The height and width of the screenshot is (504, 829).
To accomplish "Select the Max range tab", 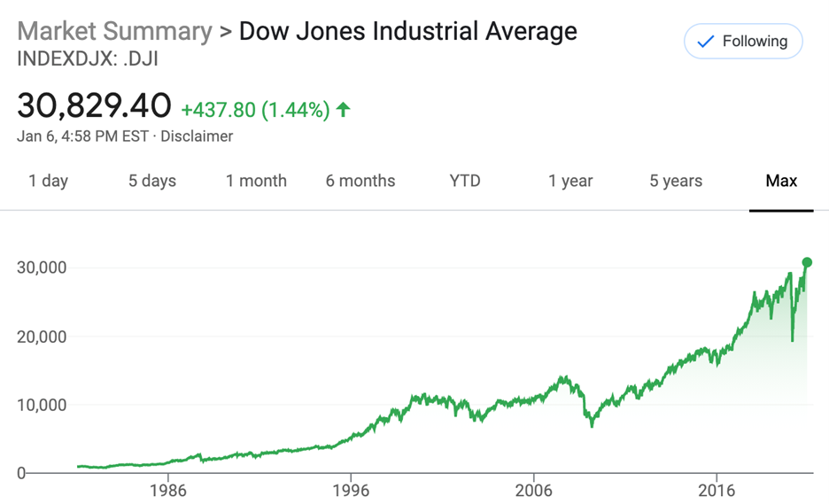I will pyautogui.click(x=781, y=181).
